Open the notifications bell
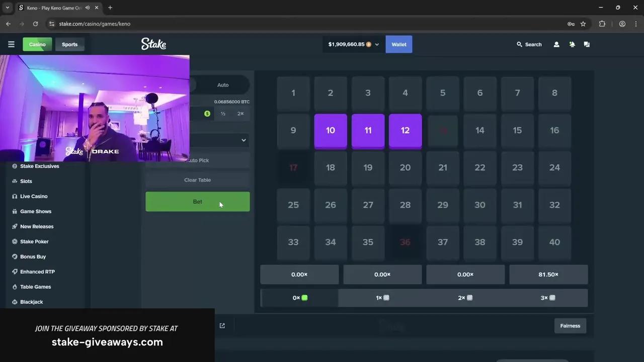644x362 pixels. 572,44
